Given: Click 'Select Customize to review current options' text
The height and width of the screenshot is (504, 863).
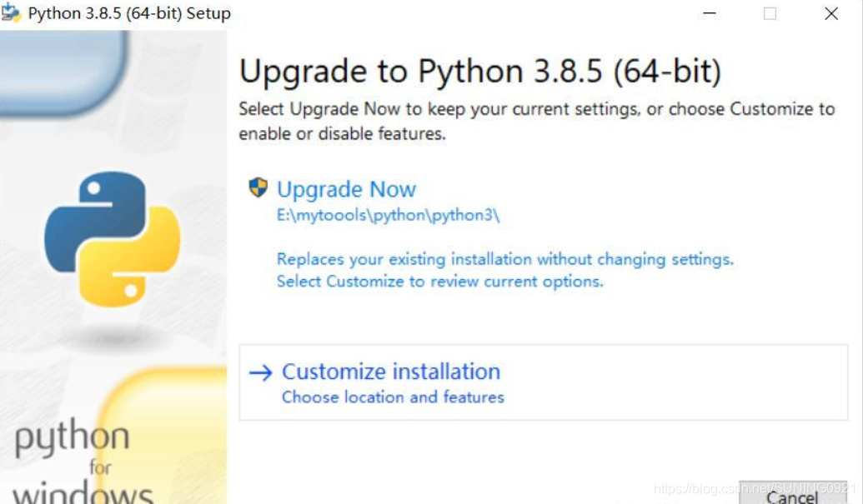Looking at the screenshot, I should point(439,282).
